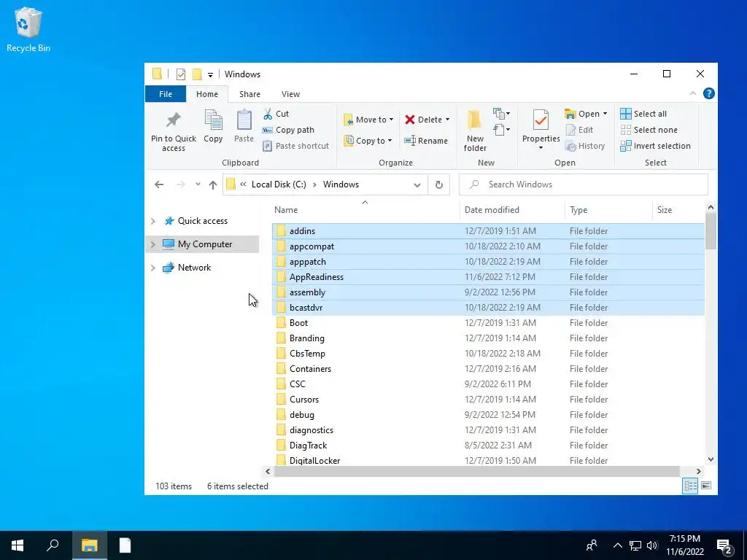
Task: Click the Edit button in Open group
Action: (x=579, y=130)
